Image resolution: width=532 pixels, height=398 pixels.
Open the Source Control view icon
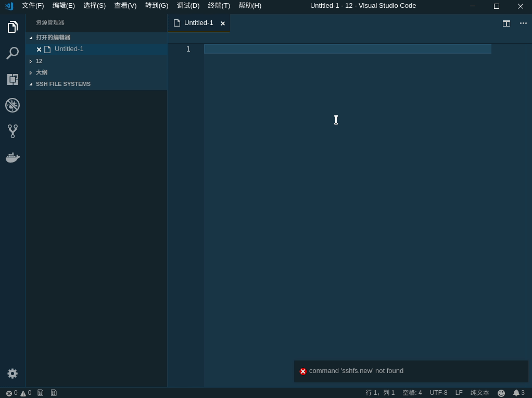12,131
